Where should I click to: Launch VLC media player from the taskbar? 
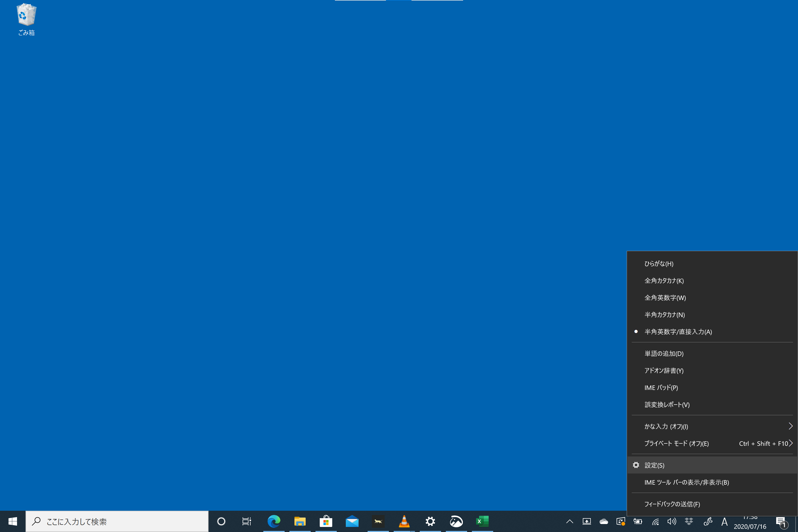point(404,521)
